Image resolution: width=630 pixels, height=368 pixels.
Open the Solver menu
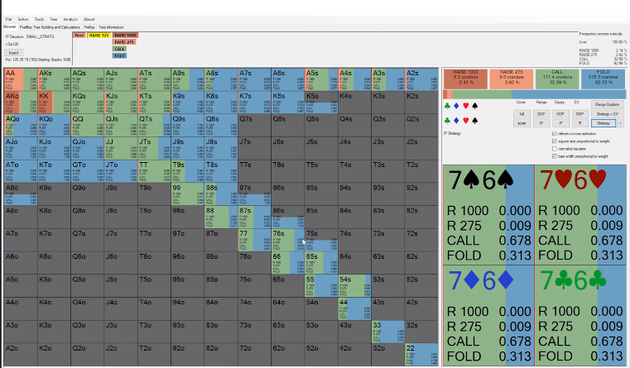tap(23, 19)
